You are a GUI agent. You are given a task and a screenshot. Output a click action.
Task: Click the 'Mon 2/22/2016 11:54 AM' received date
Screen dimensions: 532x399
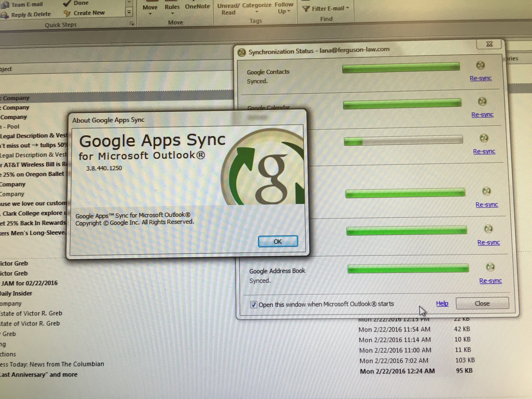(395, 329)
